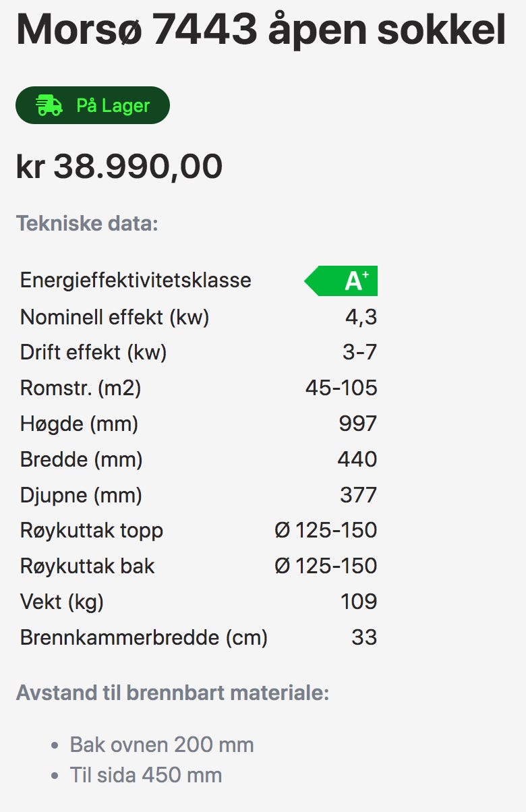Click the Til sida 450 mm bullet
Image resolution: width=526 pixels, height=812 pixels.
[x=146, y=776]
